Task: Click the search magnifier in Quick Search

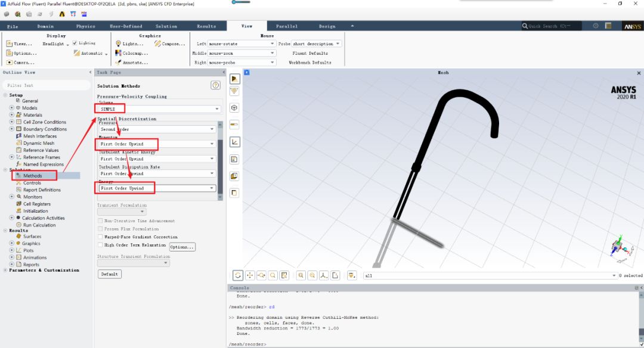Action: click(x=525, y=26)
